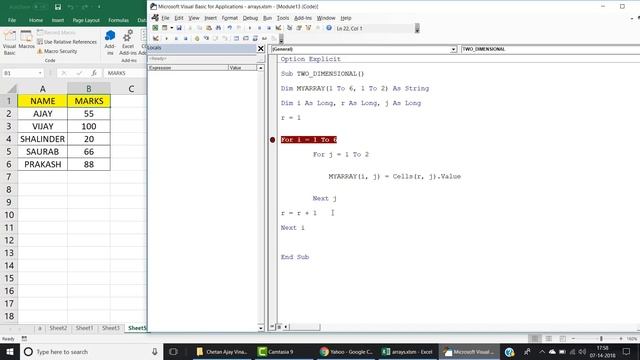This screenshot has height=360, width=640.
Task: Open the Edit menu in VBA editor
Action: pos(179,18)
